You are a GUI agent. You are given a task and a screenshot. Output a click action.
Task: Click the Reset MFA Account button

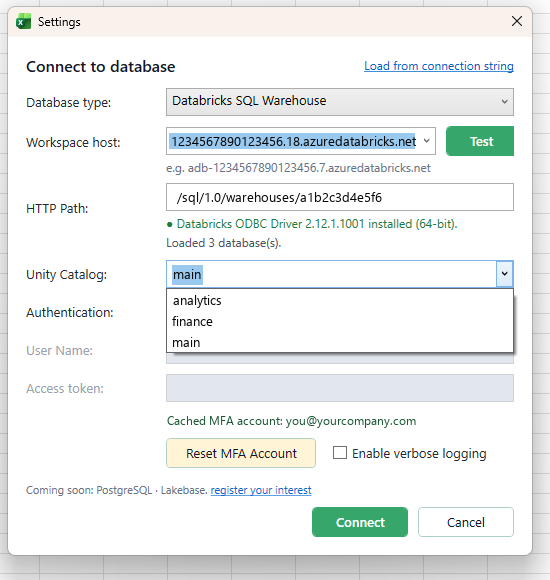pyautogui.click(x=241, y=453)
